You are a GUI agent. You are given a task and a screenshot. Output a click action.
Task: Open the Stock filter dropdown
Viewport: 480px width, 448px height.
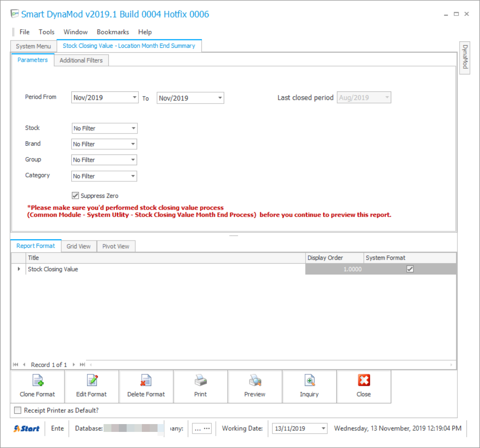[134, 128]
